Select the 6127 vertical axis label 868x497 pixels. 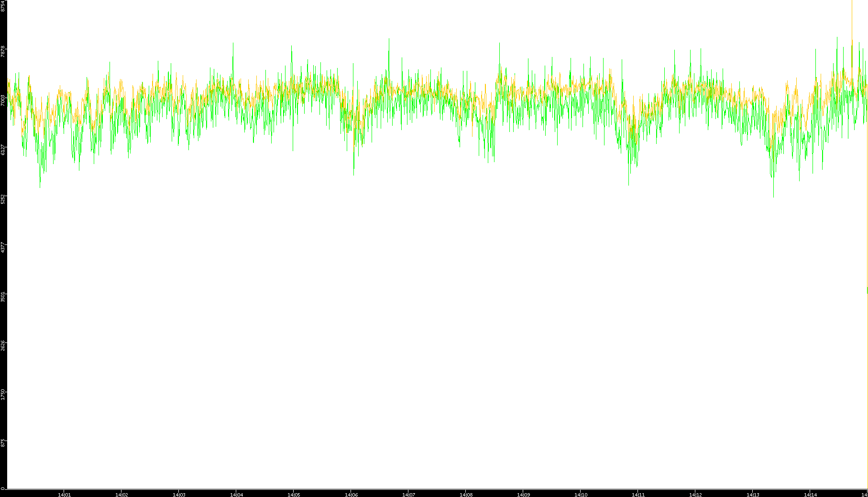[3, 149]
